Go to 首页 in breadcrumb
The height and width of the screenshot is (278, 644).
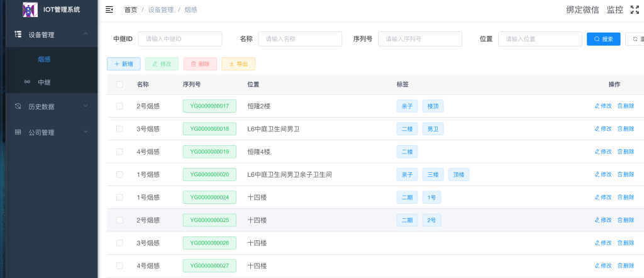click(131, 10)
